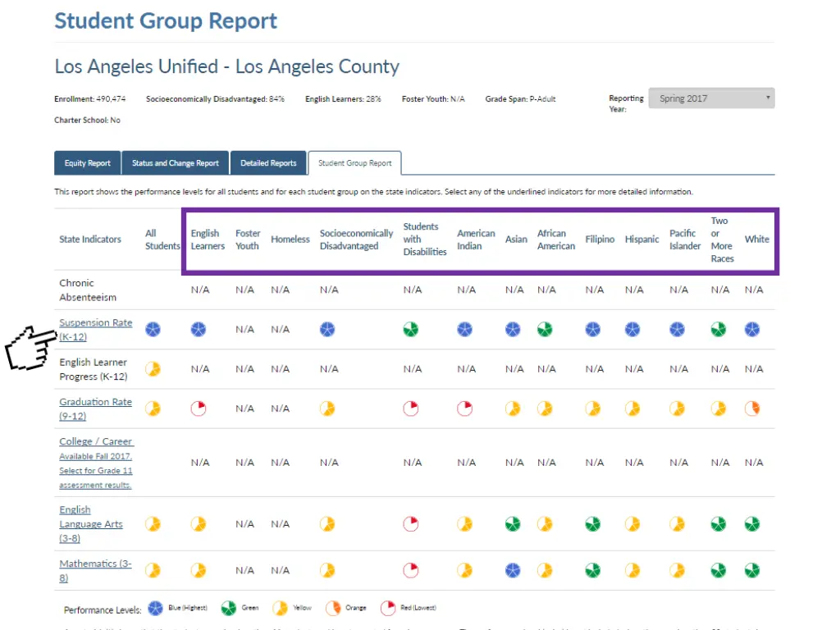Click Mathematics yellow icon for English Learners
This screenshot has height=630, width=840.
click(x=199, y=570)
